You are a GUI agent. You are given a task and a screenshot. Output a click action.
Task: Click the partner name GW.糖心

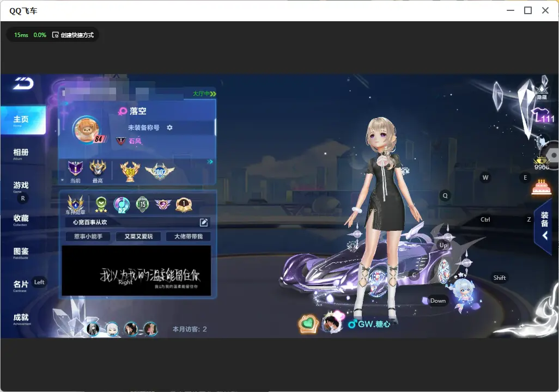[374, 324]
